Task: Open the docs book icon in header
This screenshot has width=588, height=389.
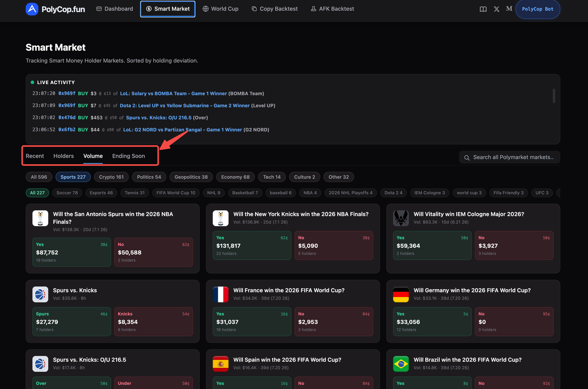Action: click(x=483, y=9)
